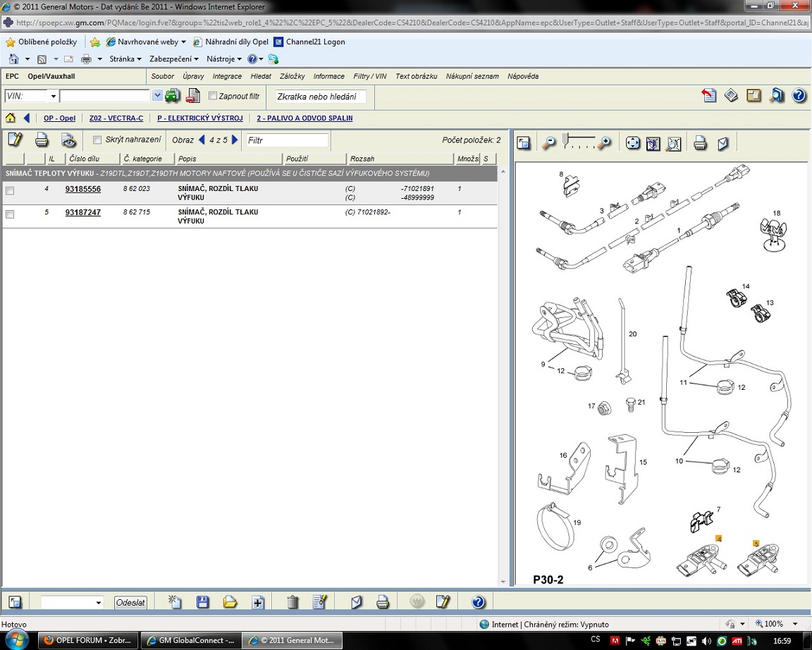Click the zoom in magnifier icon
812x650 pixels.
604,143
